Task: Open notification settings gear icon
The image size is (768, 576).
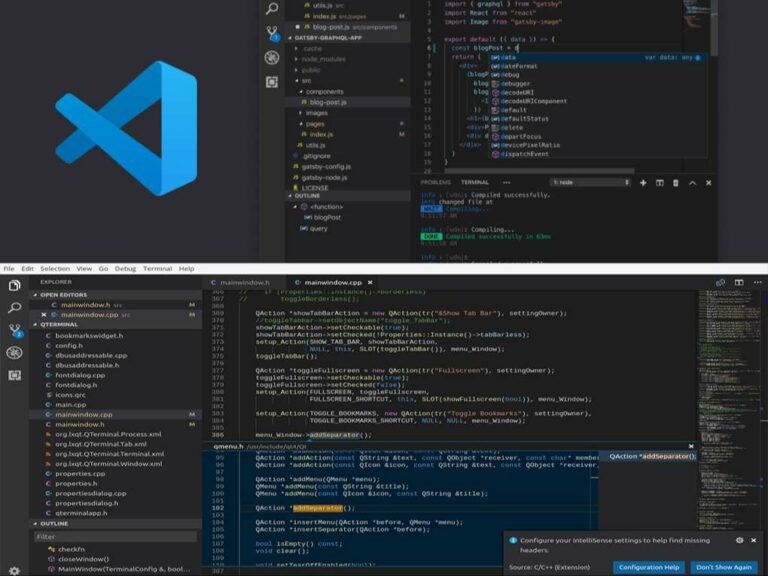Action: pyautogui.click(x=740, y=540)
